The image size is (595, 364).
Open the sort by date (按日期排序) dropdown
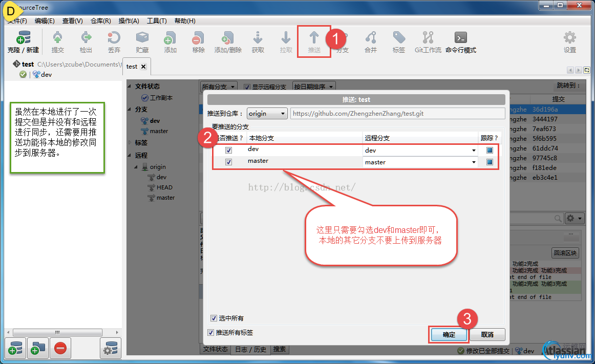314,87
